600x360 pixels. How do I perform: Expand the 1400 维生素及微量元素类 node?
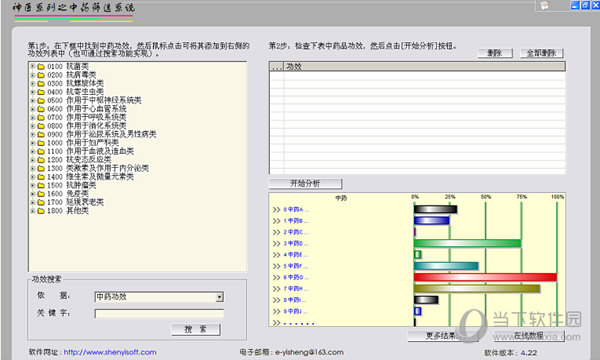tap(33, 177)
